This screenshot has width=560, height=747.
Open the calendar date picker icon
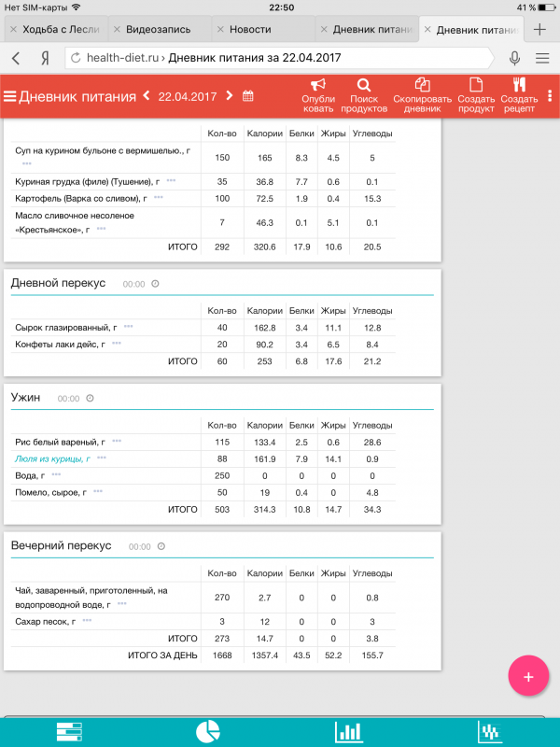(248, 96)
